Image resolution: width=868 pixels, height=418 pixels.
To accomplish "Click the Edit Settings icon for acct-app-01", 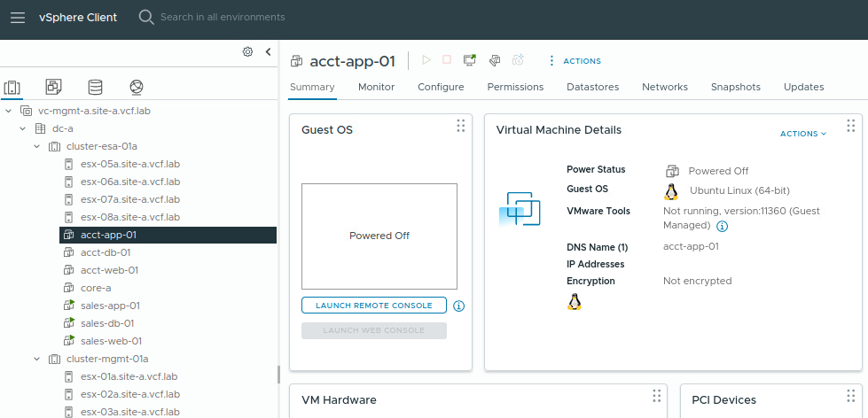I will point(495,60).
